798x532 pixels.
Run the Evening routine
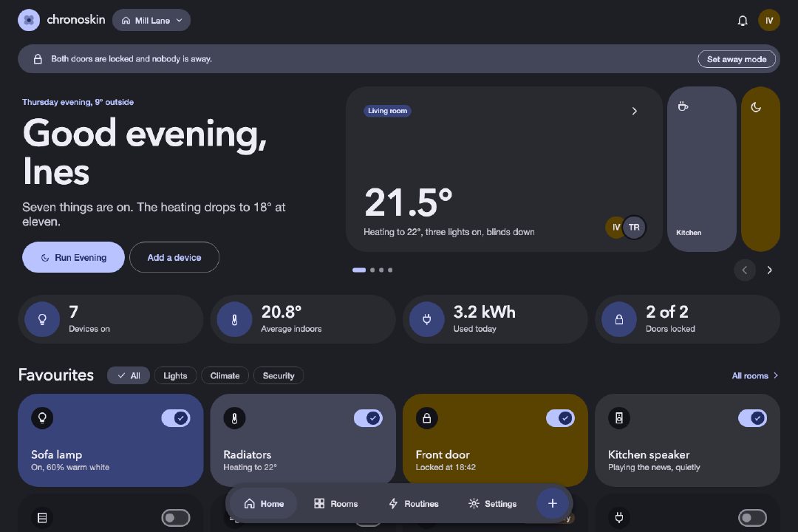coord(73,257)
